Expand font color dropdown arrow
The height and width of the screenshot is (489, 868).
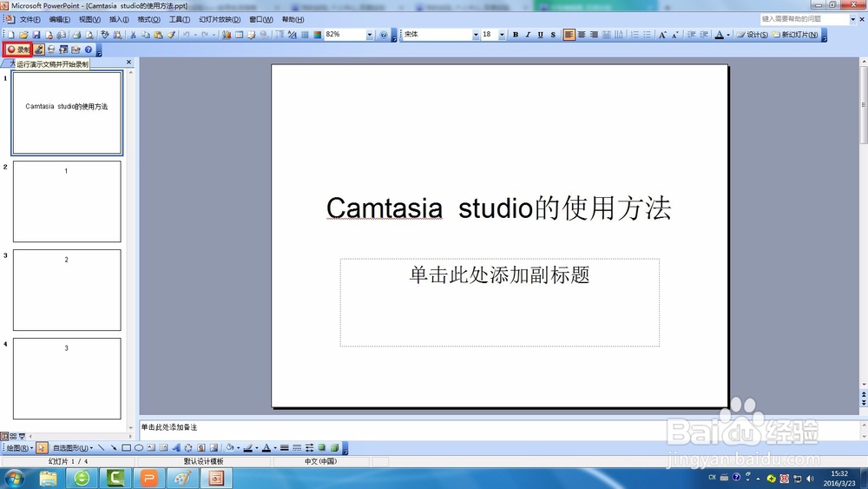point(728,35)
